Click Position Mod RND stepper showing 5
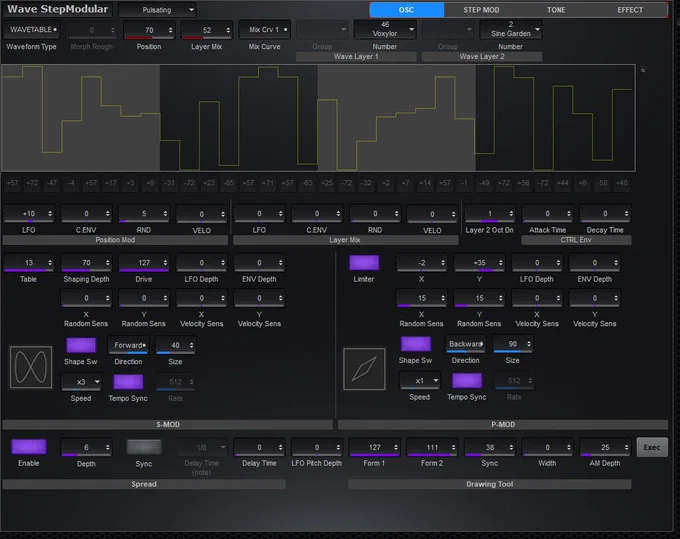 point(144,213)
